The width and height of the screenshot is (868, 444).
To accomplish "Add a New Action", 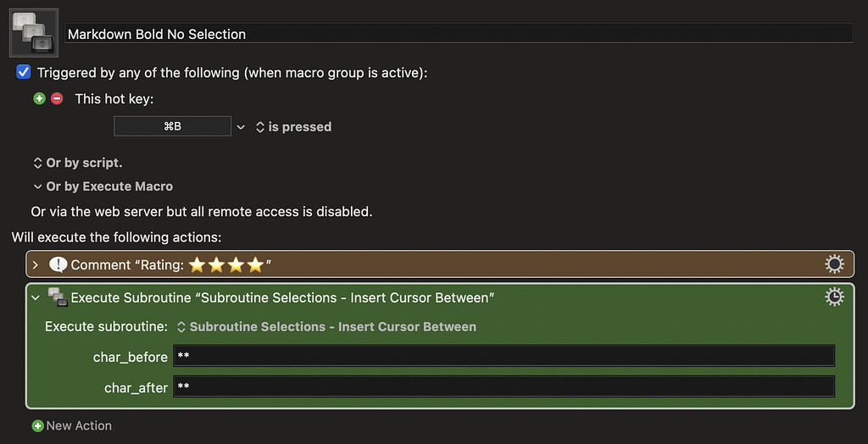I will tap(72, 425).
